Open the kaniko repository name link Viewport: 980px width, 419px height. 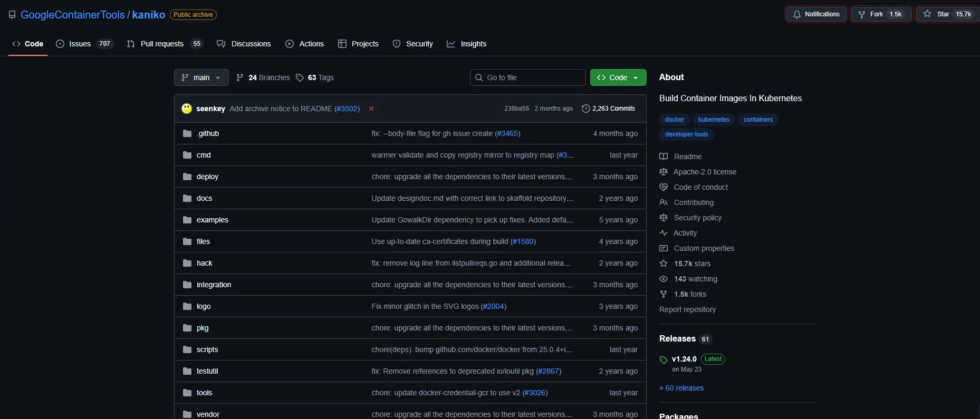pyautogui.click(x=149, y=15)
